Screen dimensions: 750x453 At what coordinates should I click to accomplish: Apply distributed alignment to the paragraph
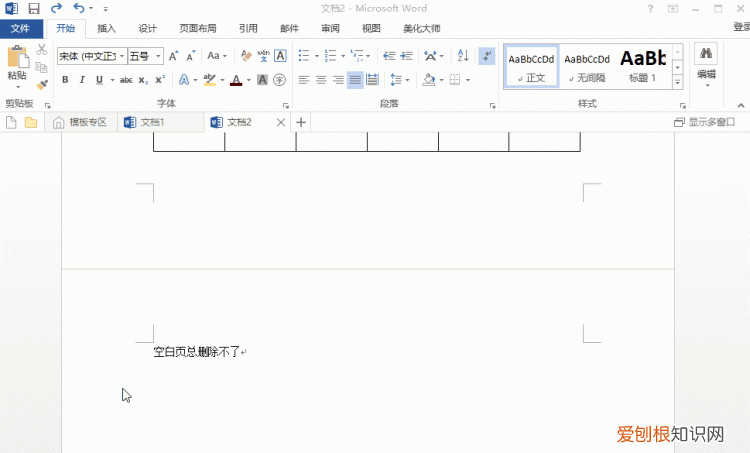(372, 80)
